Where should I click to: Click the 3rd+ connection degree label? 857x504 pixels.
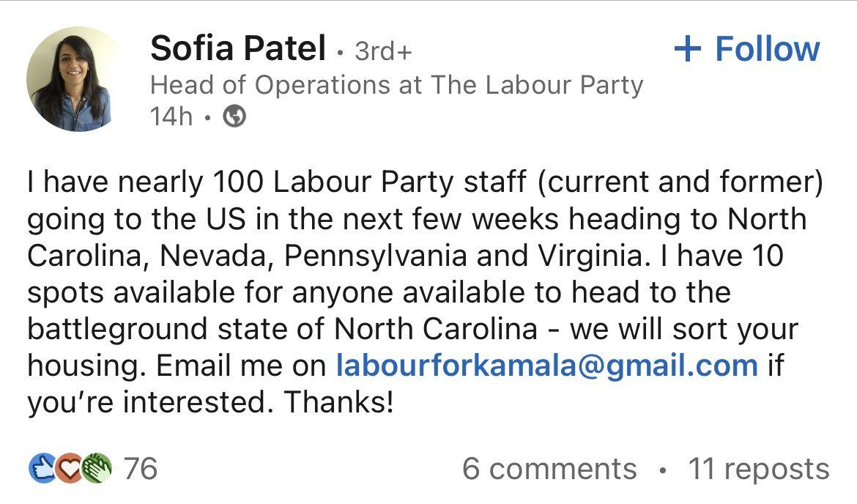[382, 51]
